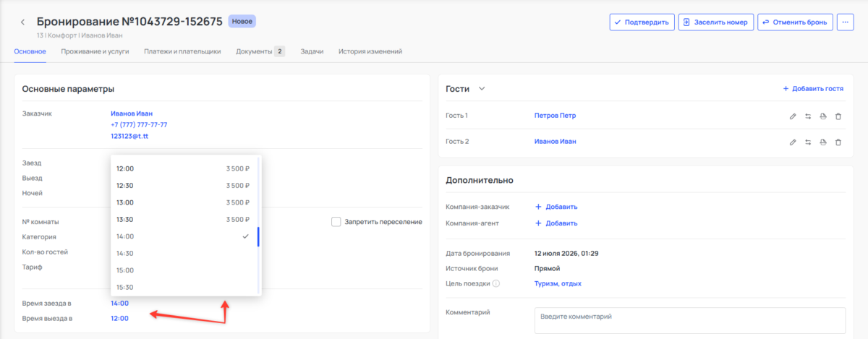Viewport: 868px width, 339px height.
Task: Click the Новое status badge
Action: click(242, 22)
